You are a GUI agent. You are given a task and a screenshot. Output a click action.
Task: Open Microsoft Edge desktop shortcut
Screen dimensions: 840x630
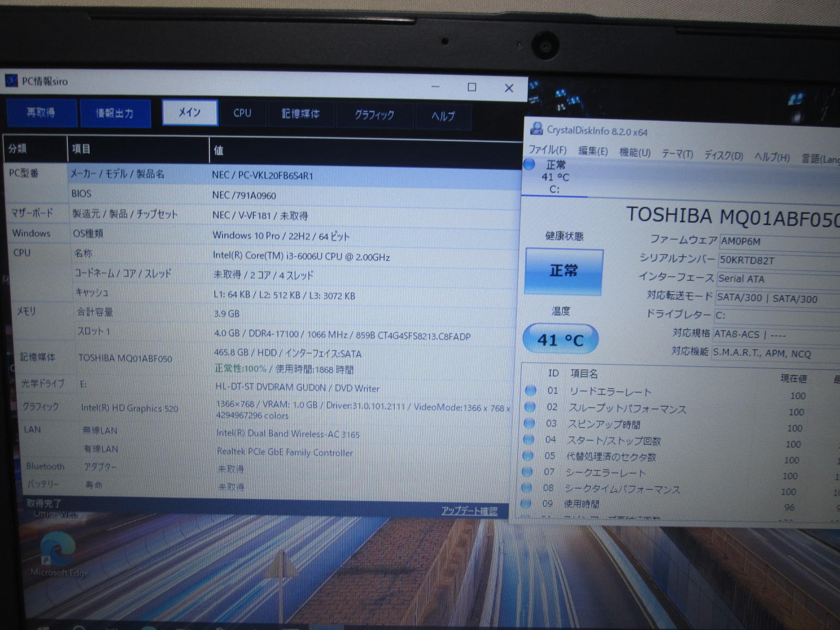[58, 555]
